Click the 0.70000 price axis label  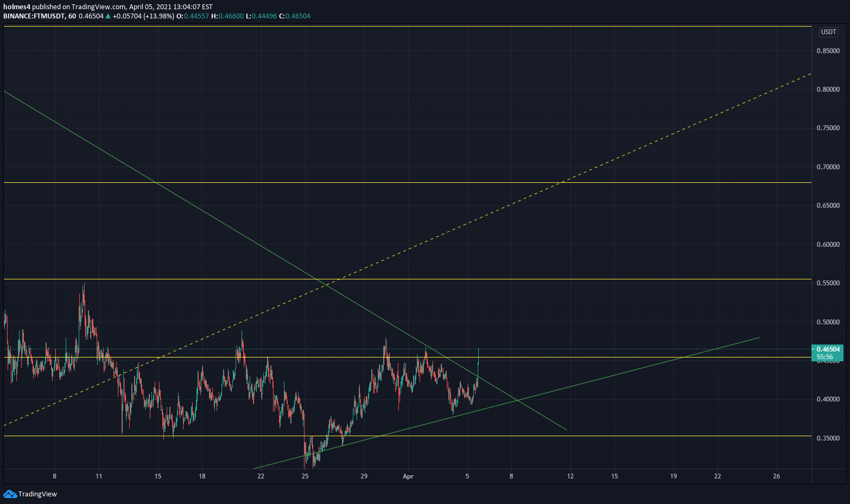point(828,167)
